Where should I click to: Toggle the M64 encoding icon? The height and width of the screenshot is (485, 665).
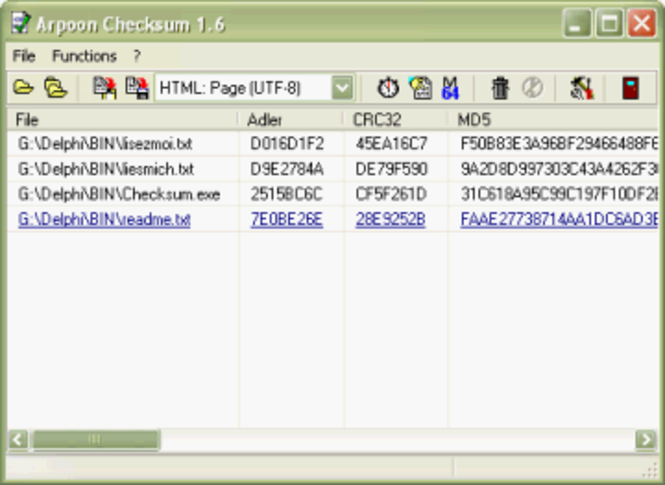[x=450, y=88]
